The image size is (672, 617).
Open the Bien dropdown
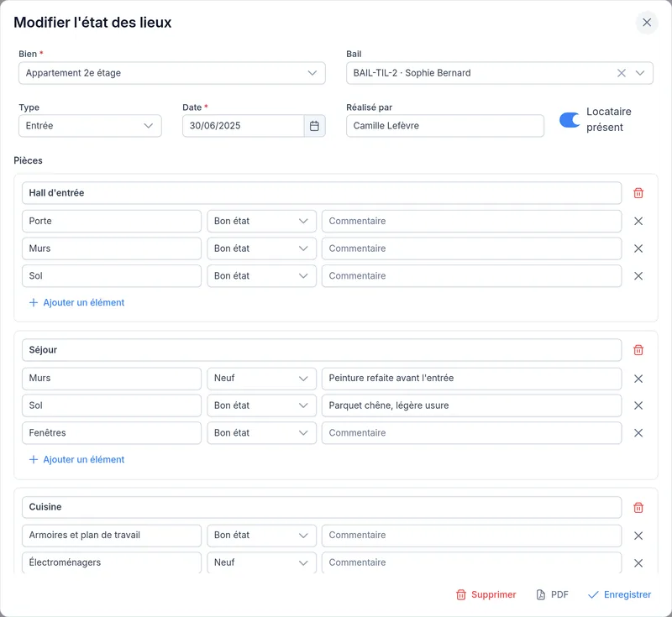coord(172,73)
